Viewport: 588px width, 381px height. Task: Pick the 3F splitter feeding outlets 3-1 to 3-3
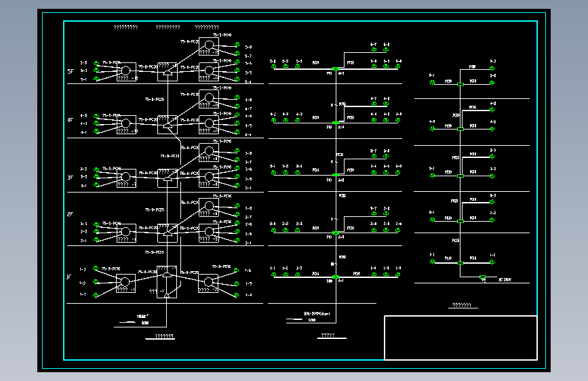(x=126, y=178)
